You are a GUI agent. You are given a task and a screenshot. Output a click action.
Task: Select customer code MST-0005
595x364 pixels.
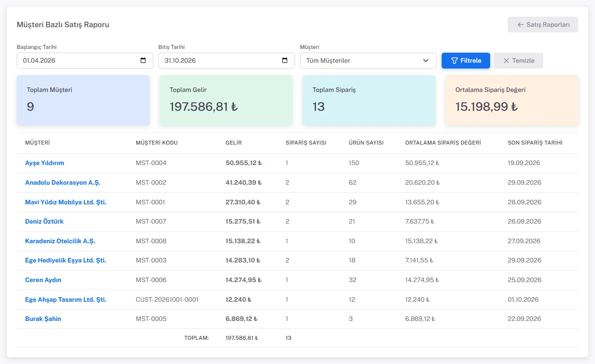point(151,319)
